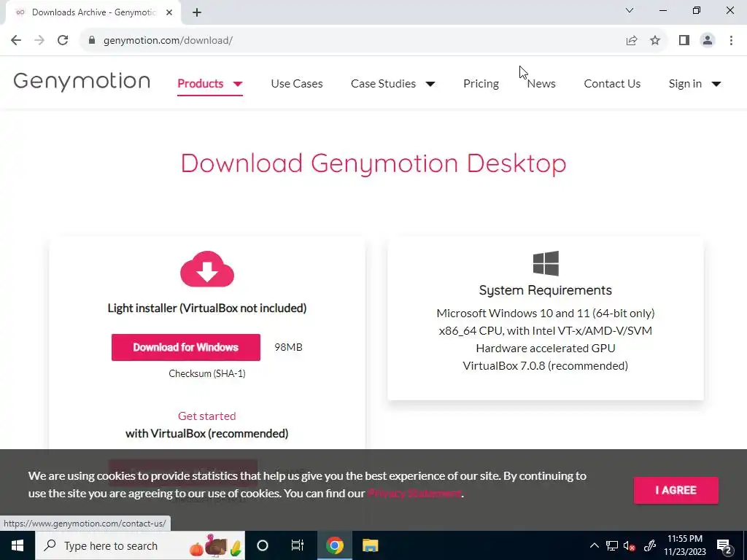Image resolution: width=747 pixels, height=560 pixels.
Task: Click the Download for Windows button
Action: click(x=186, y=347)
